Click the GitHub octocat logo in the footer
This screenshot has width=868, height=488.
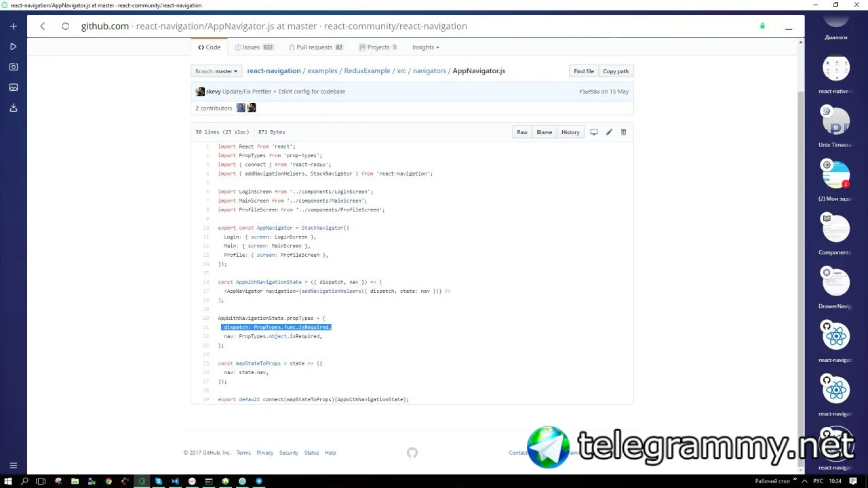pos(412,453)
